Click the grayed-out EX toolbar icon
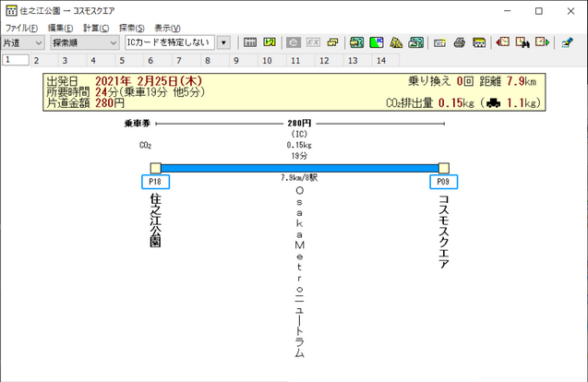The image size is (588, 382). tap(313, 42)
